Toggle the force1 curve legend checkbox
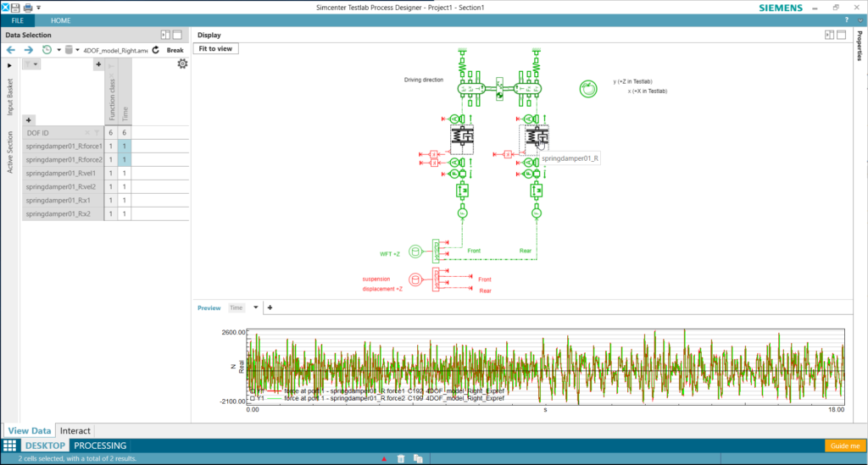This screenshot has width=868, height=465. [x=253, y=391]
